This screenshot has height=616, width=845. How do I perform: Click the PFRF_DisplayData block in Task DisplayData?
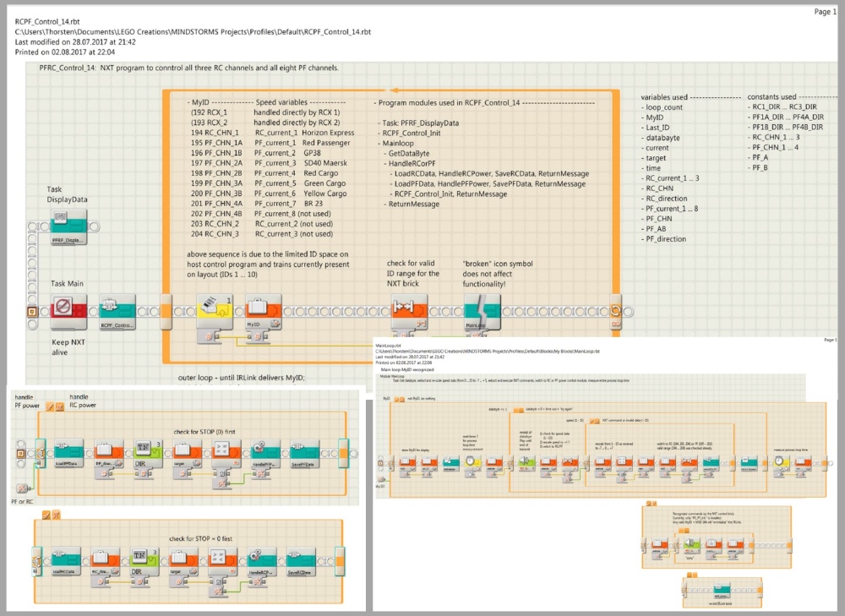[x=68, y=224]
